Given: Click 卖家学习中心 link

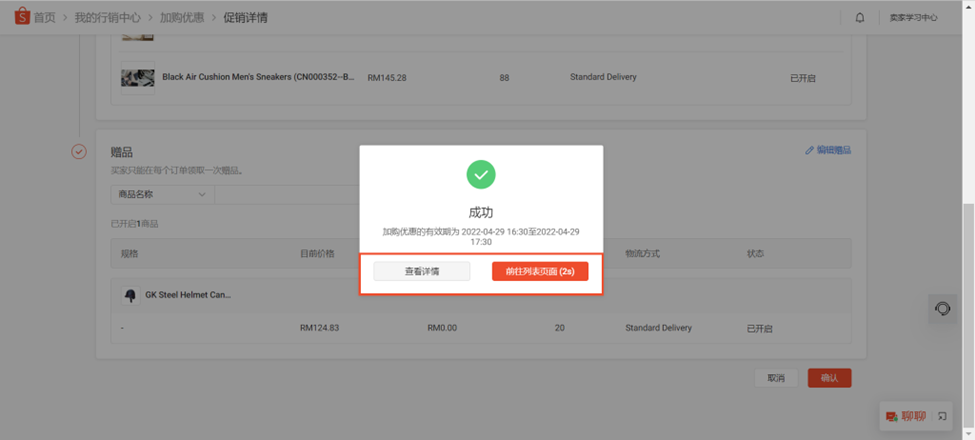Looking at the screenshot, I should [913, 17].
